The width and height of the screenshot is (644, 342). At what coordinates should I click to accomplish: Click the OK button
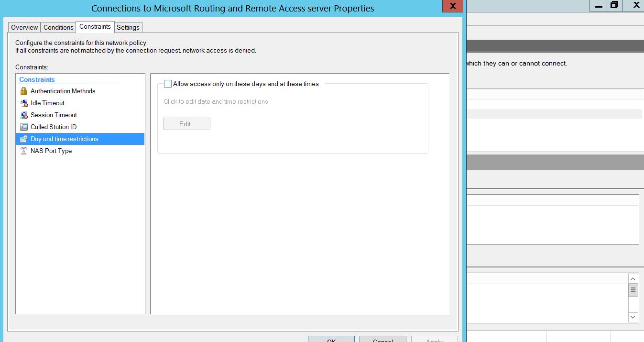point(331,339)
